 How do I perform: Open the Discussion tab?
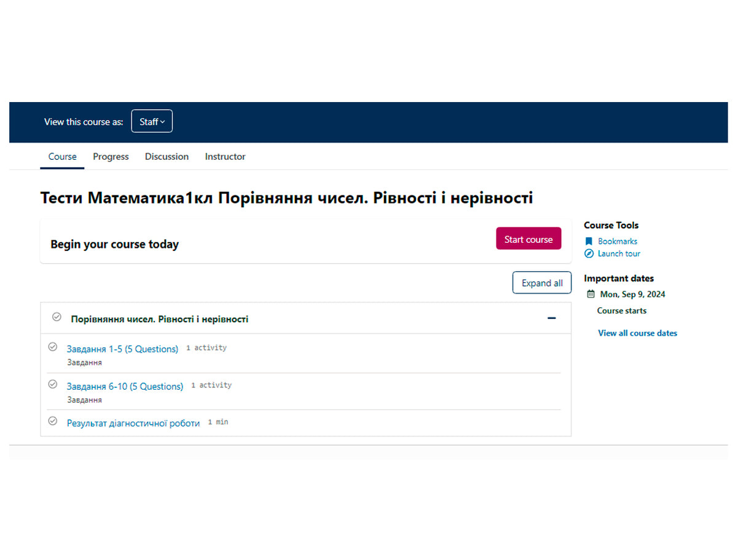(x=167, y=157)
